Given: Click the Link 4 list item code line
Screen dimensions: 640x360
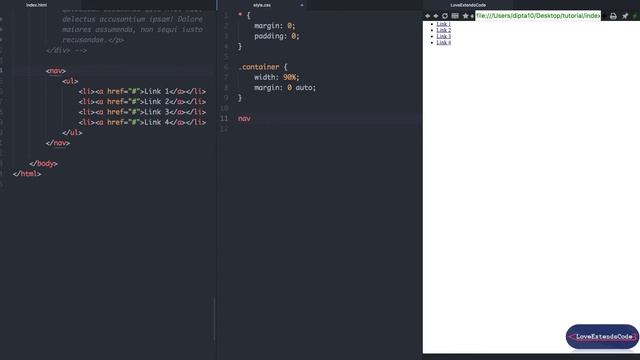Looking at the screenshot, I should pos(142,122).
